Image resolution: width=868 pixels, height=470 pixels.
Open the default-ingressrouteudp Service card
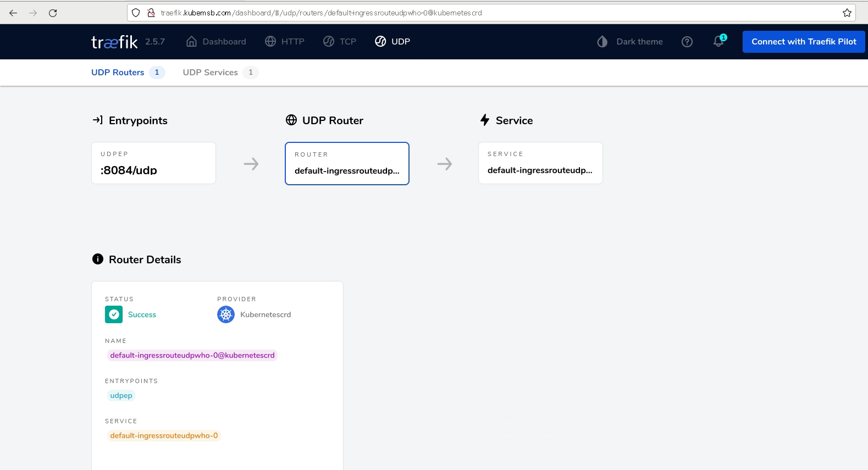coord(540,163)
